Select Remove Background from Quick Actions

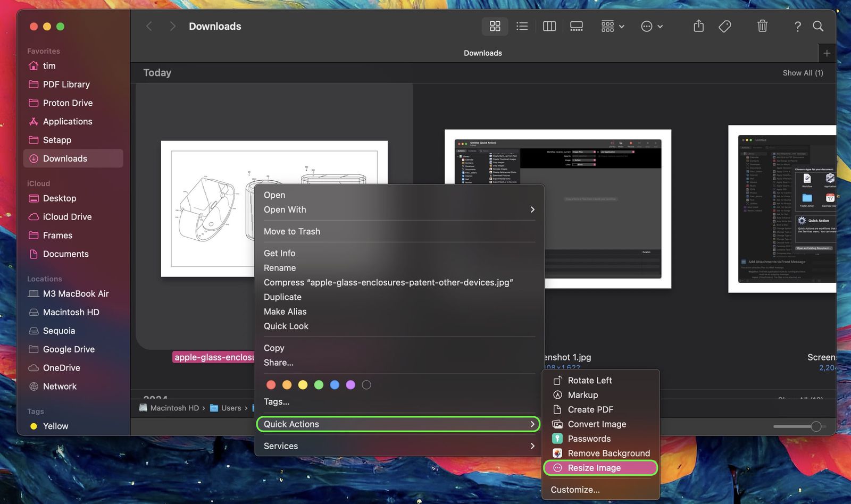tap(608, 453)
